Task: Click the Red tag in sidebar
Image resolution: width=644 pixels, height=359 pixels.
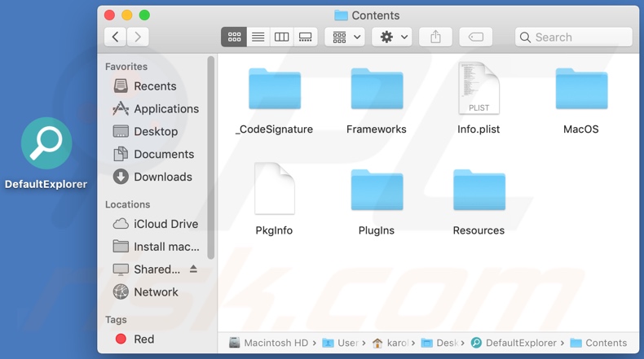Action: coord(143,339)
